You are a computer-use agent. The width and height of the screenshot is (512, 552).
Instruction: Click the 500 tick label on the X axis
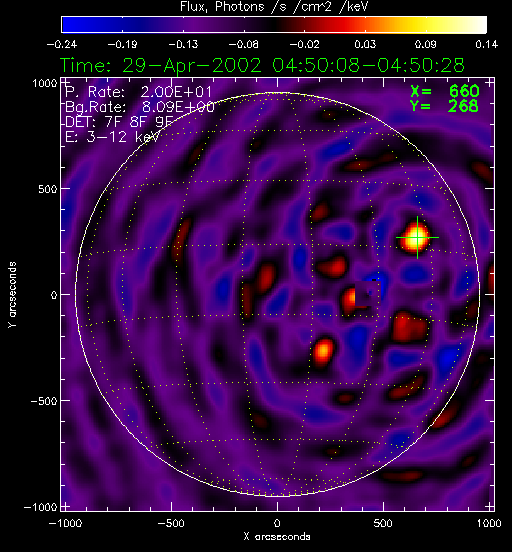click(383, 523)
